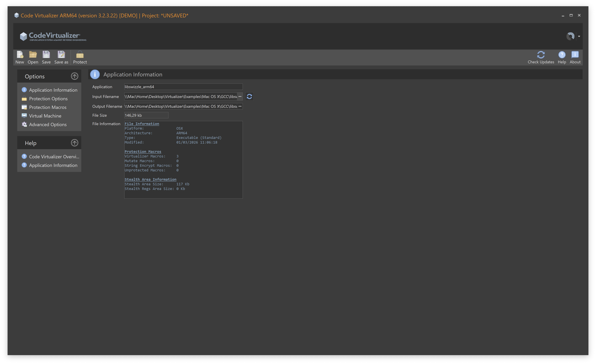
Task: Click the Check Updates icon
Action: pos(541,57)
